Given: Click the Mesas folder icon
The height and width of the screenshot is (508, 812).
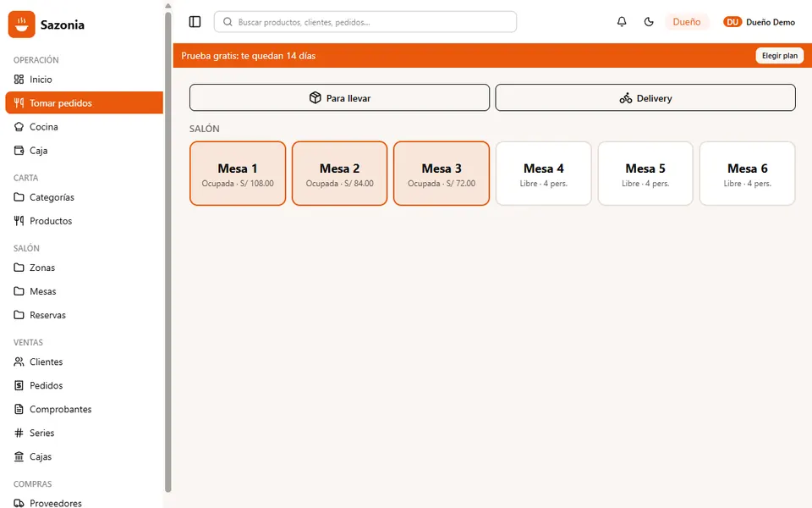Looking at the screenshot, I should click(19, 291).
